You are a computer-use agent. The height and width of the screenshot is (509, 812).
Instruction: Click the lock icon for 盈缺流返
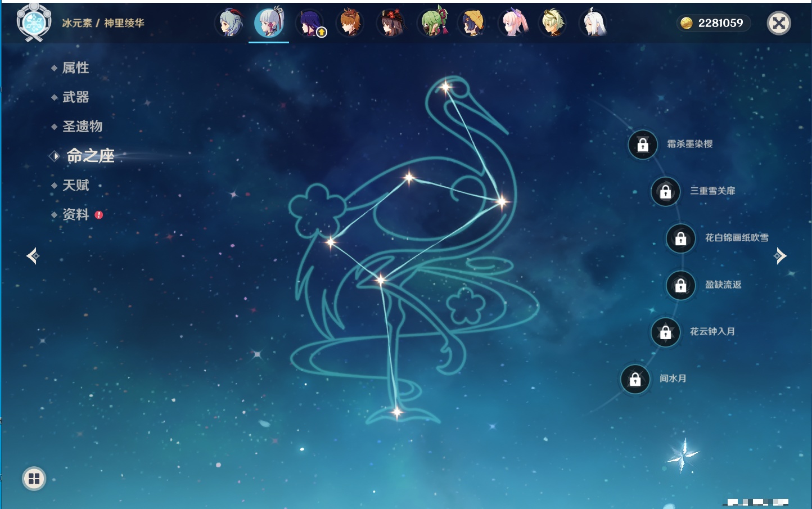681,285
